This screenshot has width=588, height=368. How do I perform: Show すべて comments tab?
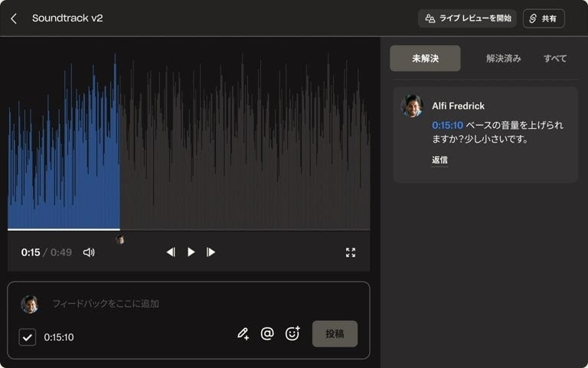554,58
